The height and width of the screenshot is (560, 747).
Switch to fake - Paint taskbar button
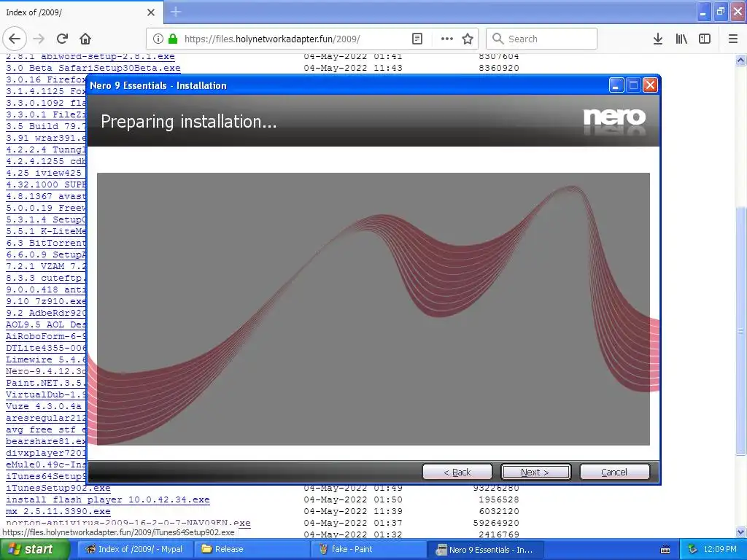pos(368,549)
